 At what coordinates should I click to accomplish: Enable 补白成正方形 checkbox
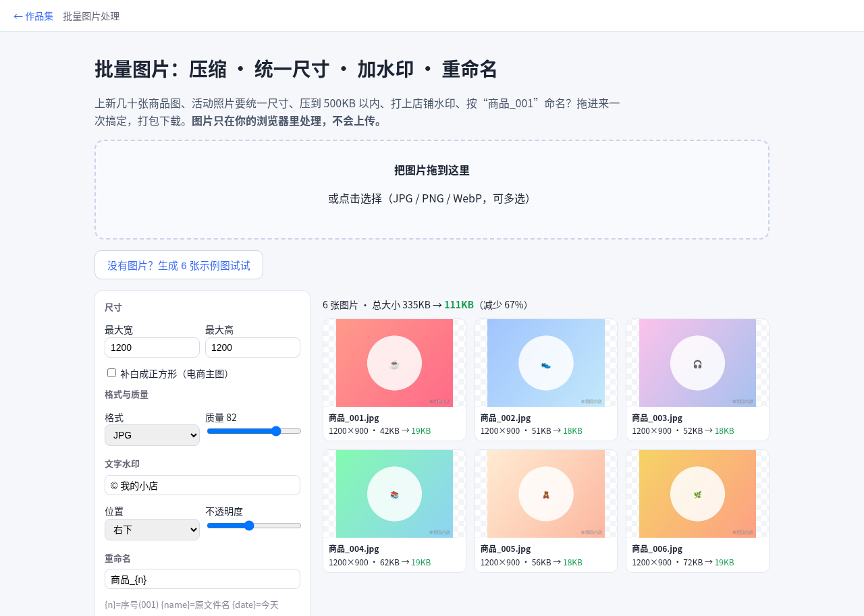(112, 373)
